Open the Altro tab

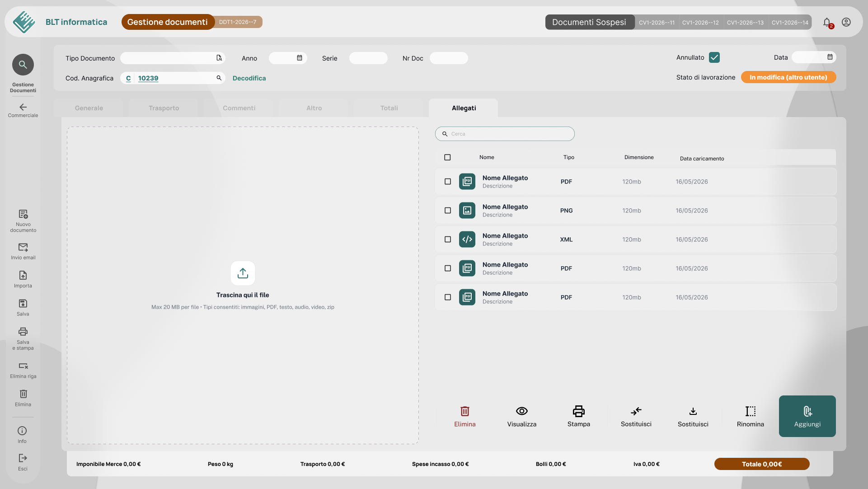[314, 108]
